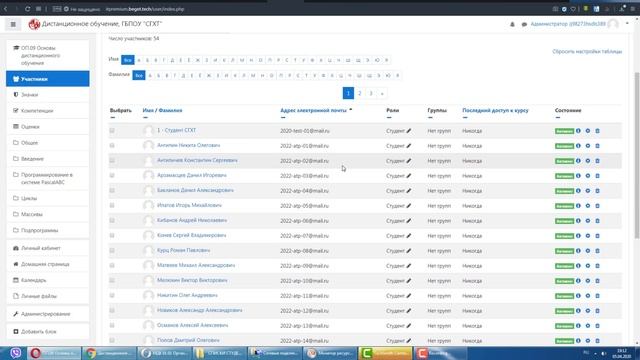640x360 pixels.
Task: Select Все in the Фамилия letter filter
Action: click(x=139, y=76)
